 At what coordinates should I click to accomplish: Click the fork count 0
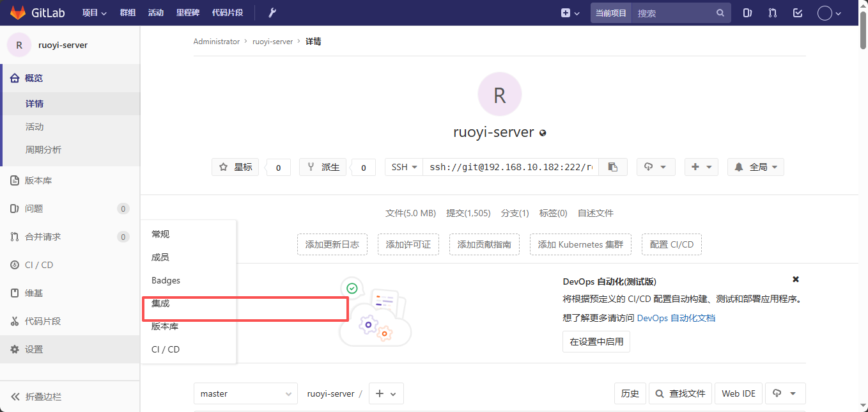[363, 168]
